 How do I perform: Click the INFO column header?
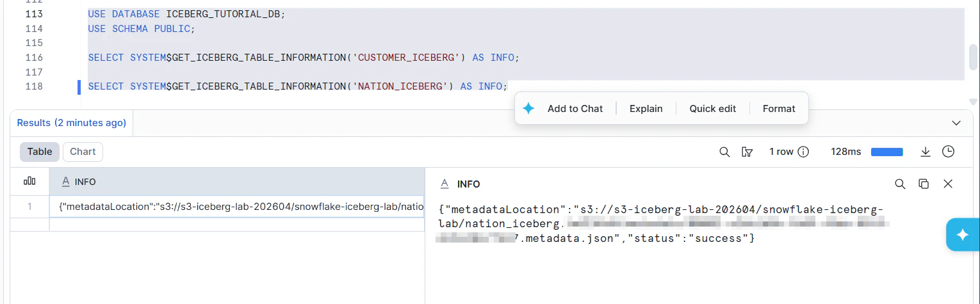click(85, 182)
